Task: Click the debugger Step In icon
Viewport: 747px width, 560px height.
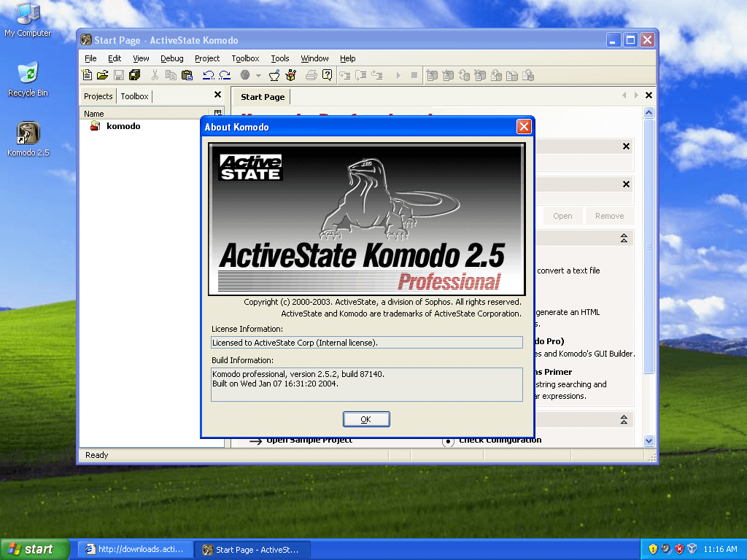Action: pos(345,75)
